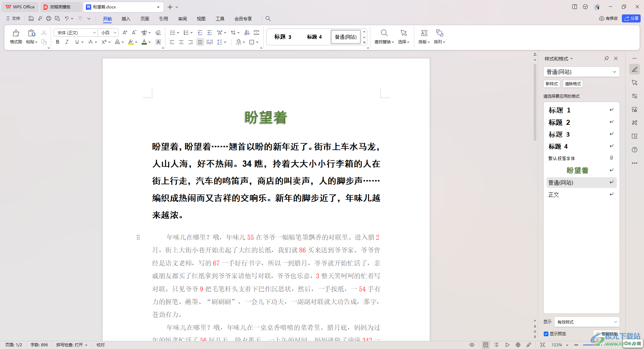
Task: Open the Arrange (排列) tool
Action: [439, 37]
